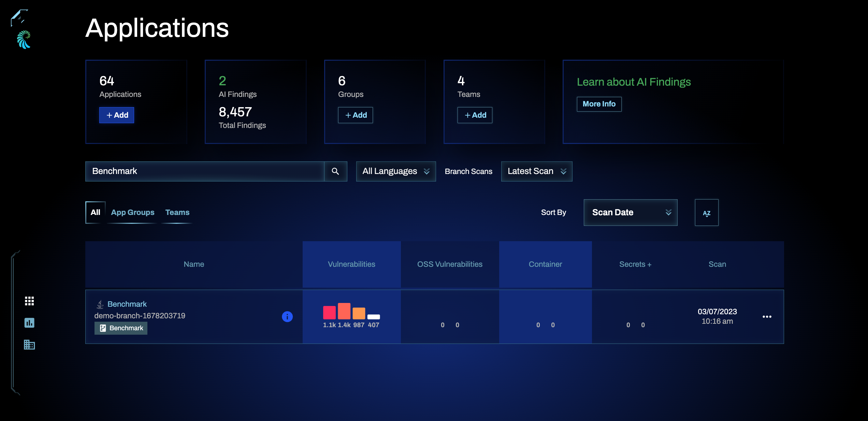Open the Scan Date sort dropdown
The image size is (868, 421).
tap(631, 213)
